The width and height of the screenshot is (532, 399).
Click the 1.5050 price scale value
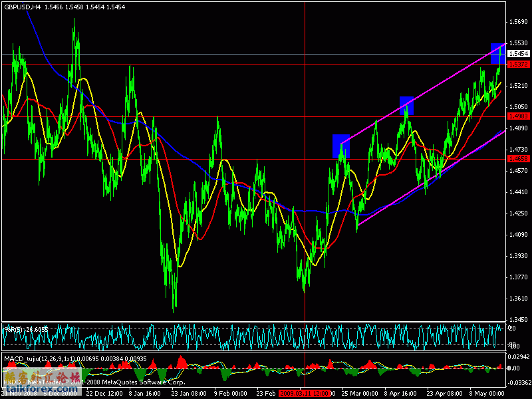(519, 107)
